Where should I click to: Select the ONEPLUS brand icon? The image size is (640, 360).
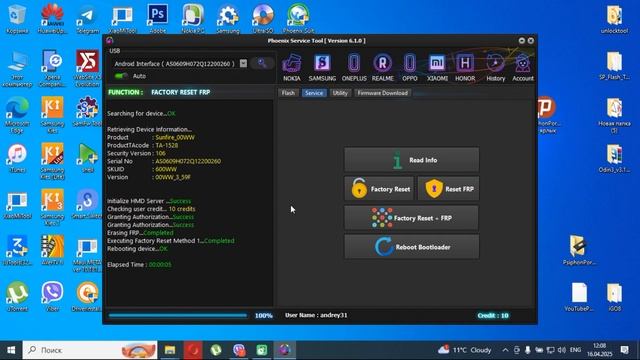(x=354, y=67)
